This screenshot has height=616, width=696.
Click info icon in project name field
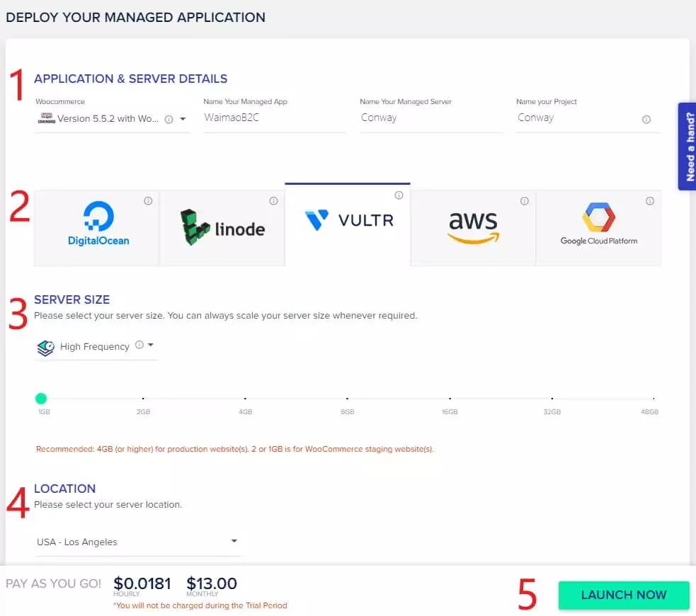pos(646,120)
